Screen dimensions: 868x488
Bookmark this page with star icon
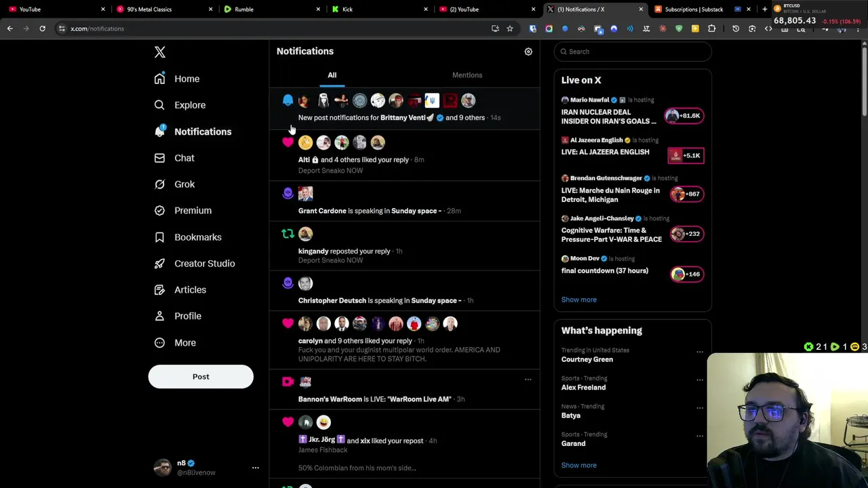[510, 28]
